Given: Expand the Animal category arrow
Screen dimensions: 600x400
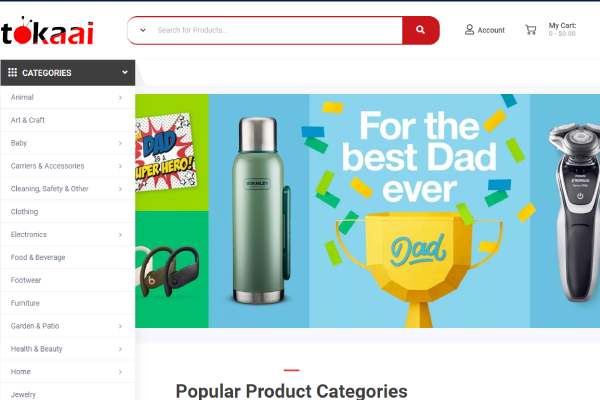Looking at the screenshot, I should click(120, 98).
